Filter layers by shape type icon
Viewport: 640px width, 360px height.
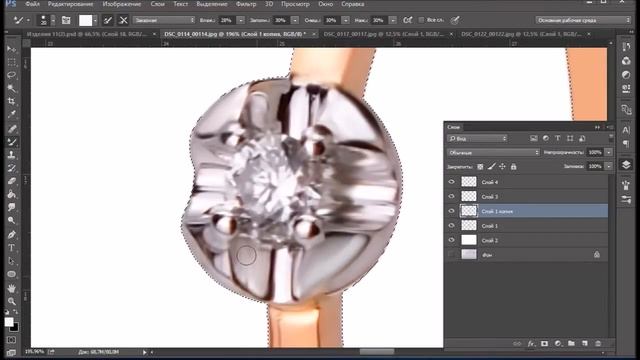pos(570,139)
